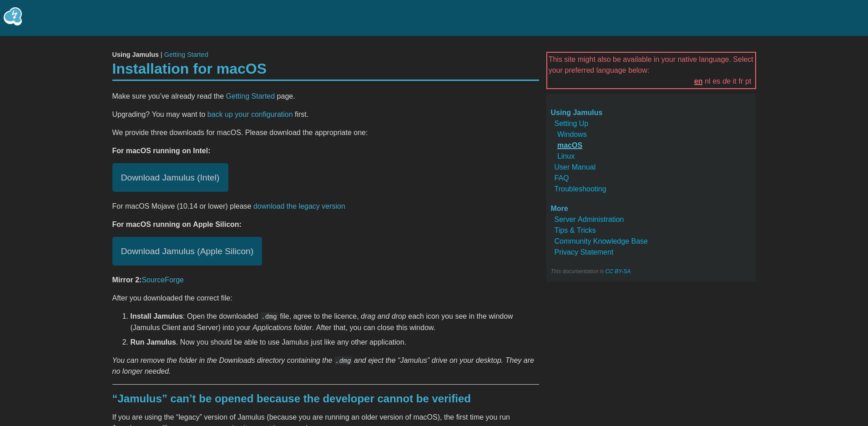Switch site language to fr
Screen dimensions: 868x426
[x=741, y=81]
